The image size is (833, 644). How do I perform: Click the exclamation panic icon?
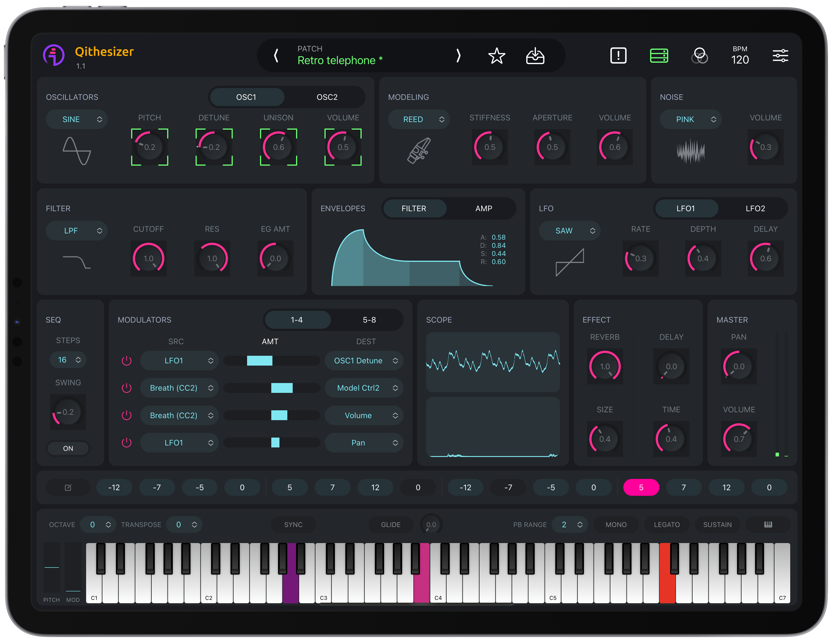point(618,56)
